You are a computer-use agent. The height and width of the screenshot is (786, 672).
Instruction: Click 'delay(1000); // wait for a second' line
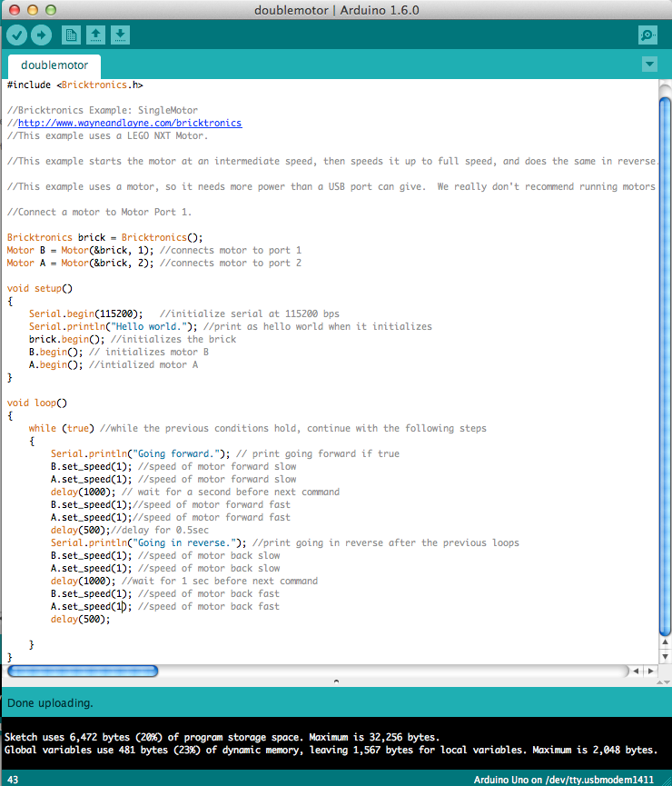pyautogui.click(x=195, y=492)
